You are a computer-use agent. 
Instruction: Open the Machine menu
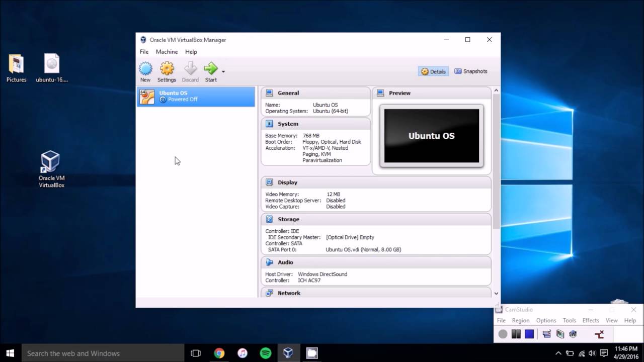tap(167, 52)
